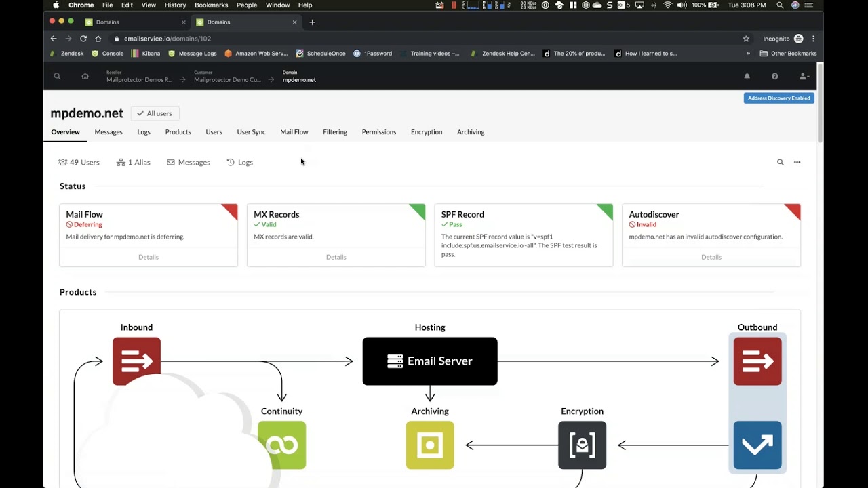The image size is (868, 488).
Task: Switch to the Products tab
Action: pos(178,132)
